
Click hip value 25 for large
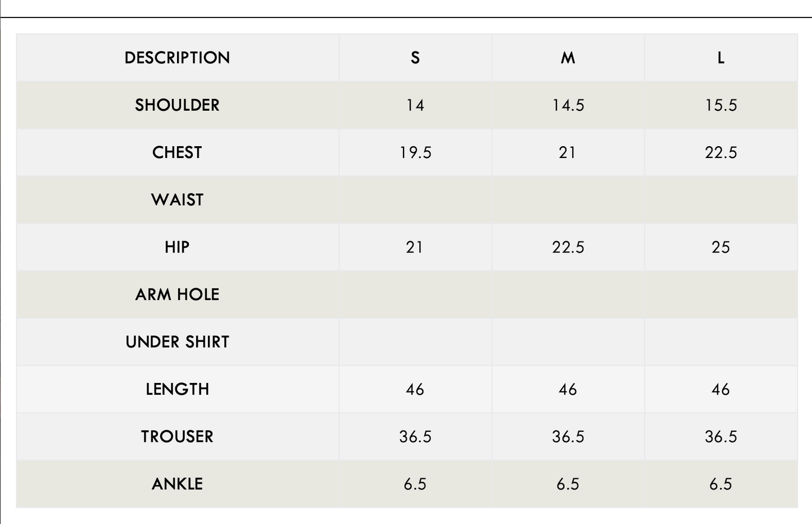(721, 247)
